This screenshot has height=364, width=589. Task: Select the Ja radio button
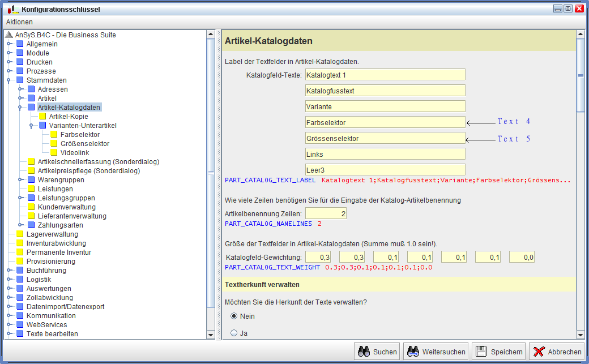234,333
